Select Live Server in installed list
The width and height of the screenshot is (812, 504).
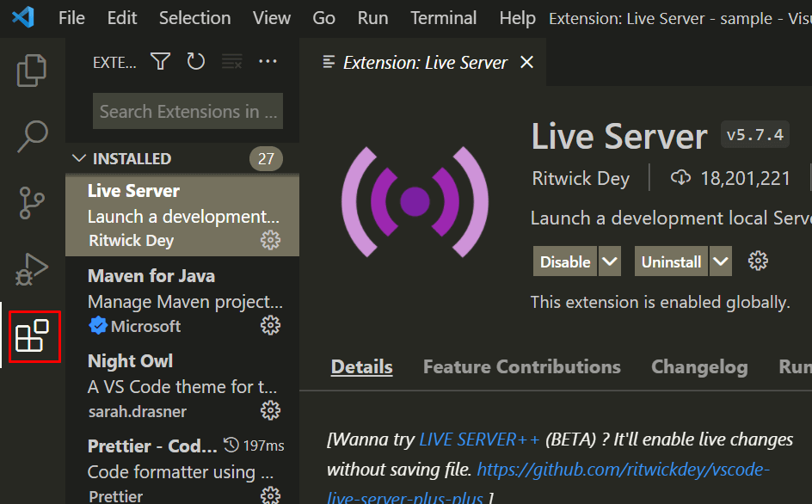click(x=182, y=215)
